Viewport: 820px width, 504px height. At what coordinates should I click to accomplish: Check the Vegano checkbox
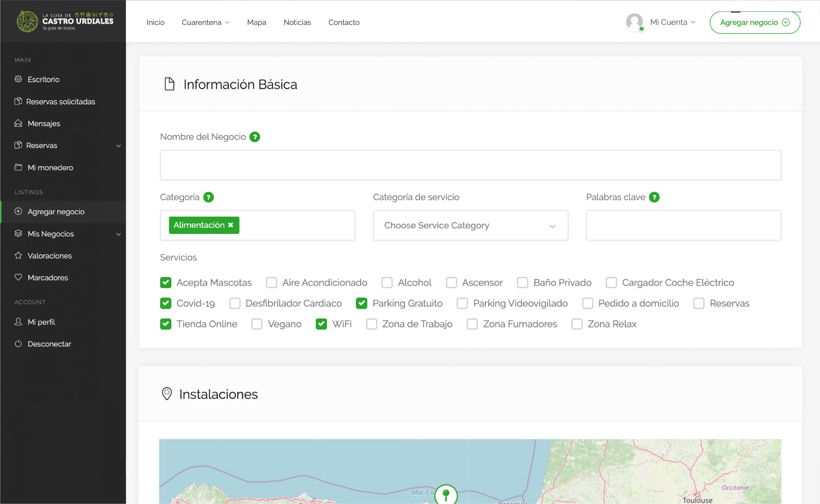pyautogui.click(x=257, y=324)
